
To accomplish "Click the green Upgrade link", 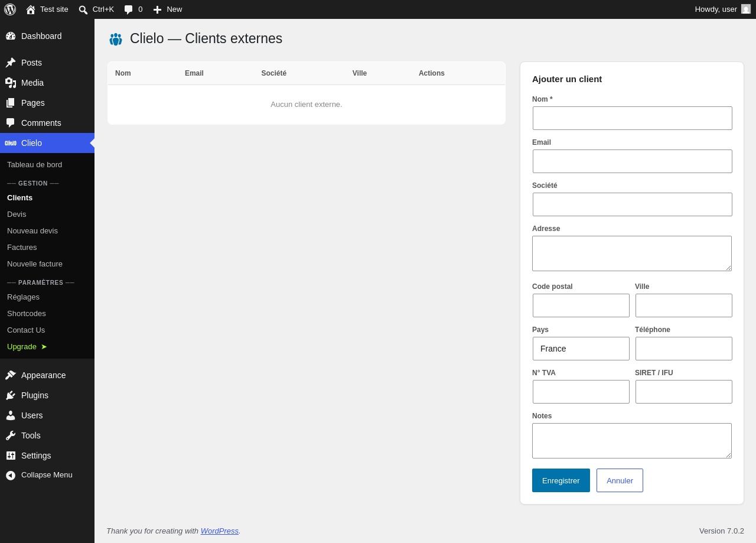I will (27, 347).
